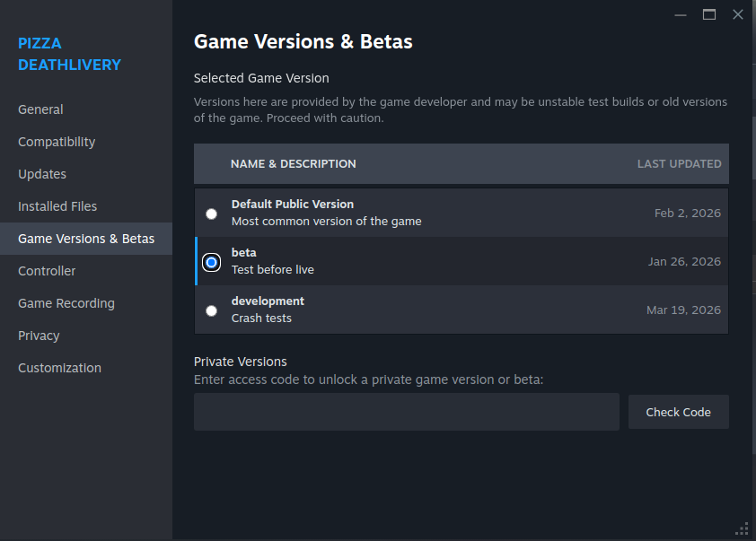Go to the Updates section
The image size is (756, 541).
pos(42,174)
